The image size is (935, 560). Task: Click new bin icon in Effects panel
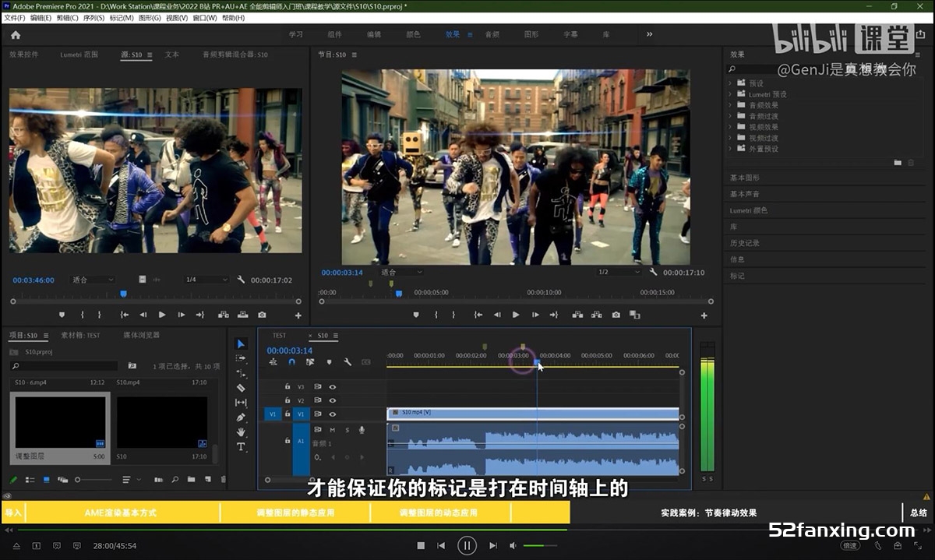pos(898,162)
